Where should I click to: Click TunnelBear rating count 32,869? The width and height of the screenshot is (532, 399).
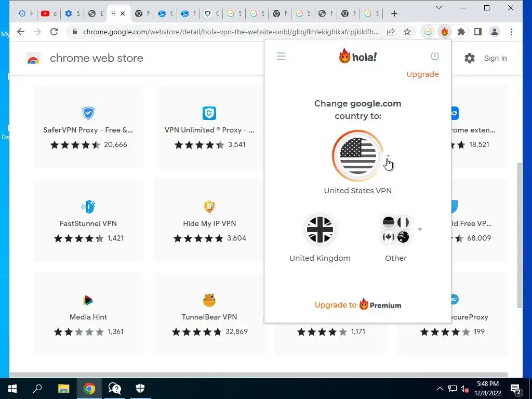coord(236,331)
